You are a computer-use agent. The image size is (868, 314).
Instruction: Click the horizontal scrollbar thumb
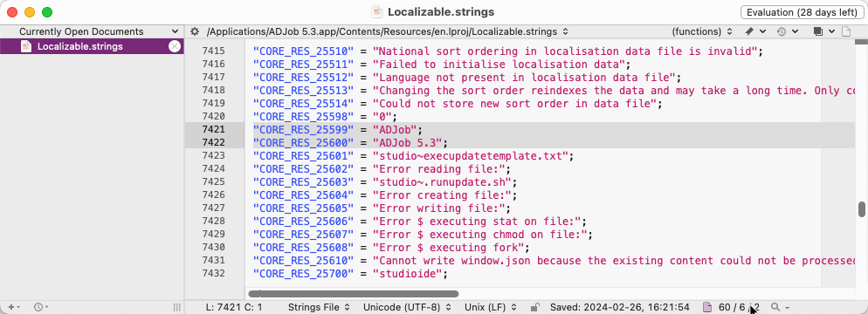pos(353,294)
